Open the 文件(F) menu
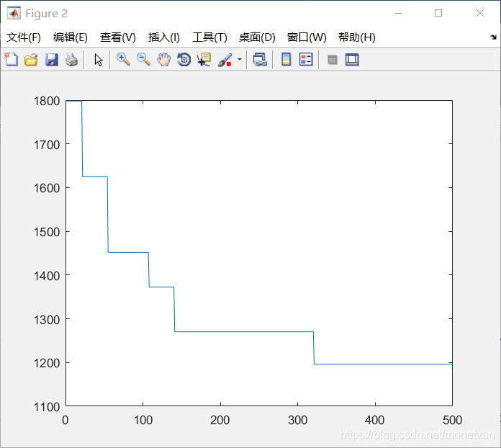This screenshot has height=448, width=501. (24, 37)
